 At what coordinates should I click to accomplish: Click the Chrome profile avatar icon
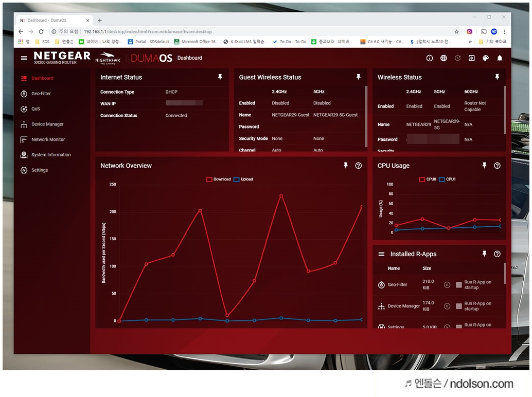point(494,31)
